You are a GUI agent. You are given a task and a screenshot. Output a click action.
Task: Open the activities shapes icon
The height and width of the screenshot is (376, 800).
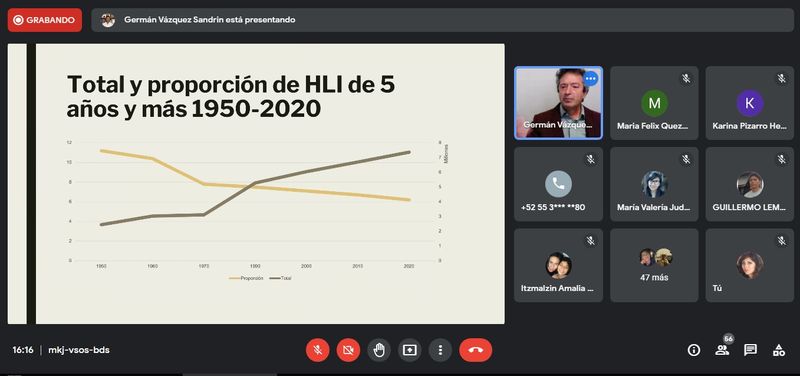tap(779, 350)
